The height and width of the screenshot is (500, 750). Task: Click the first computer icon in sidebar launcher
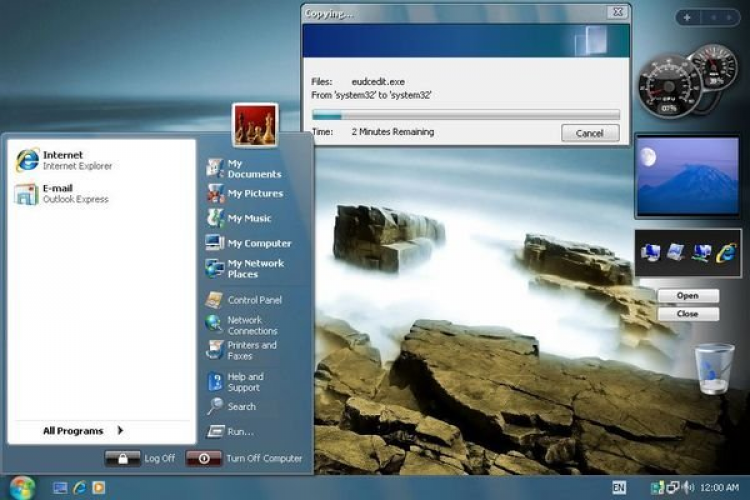click(x=651, y=252)
